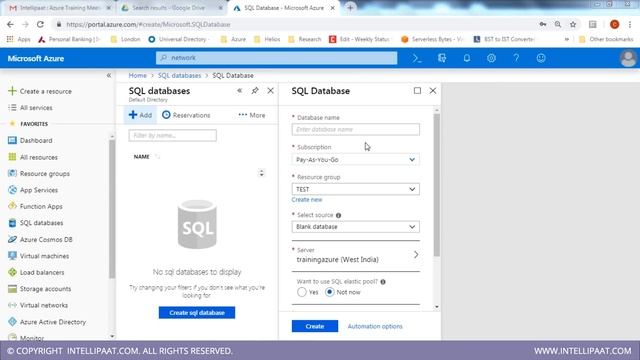Viewport: 640px width, 360px height.
Task: Open Other bookmarks folder
Action: tap(606, 39)
